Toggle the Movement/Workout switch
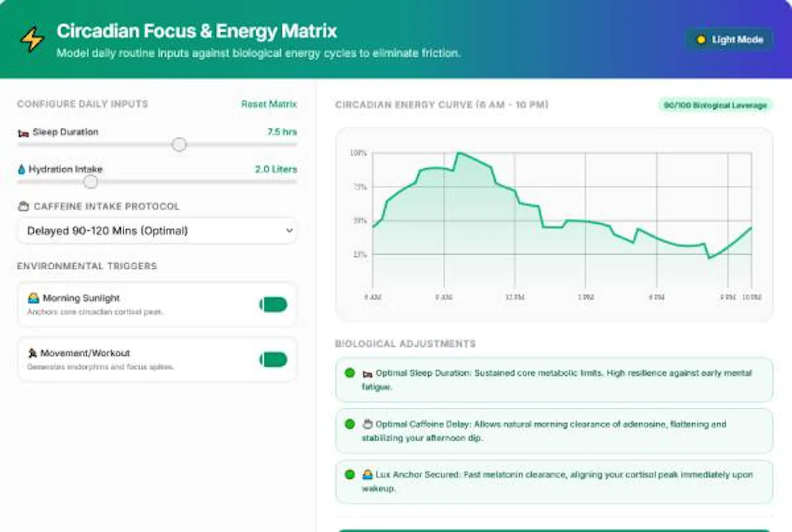Image resolution: width=792 pixels, height=532 pixels. (273, 360)
